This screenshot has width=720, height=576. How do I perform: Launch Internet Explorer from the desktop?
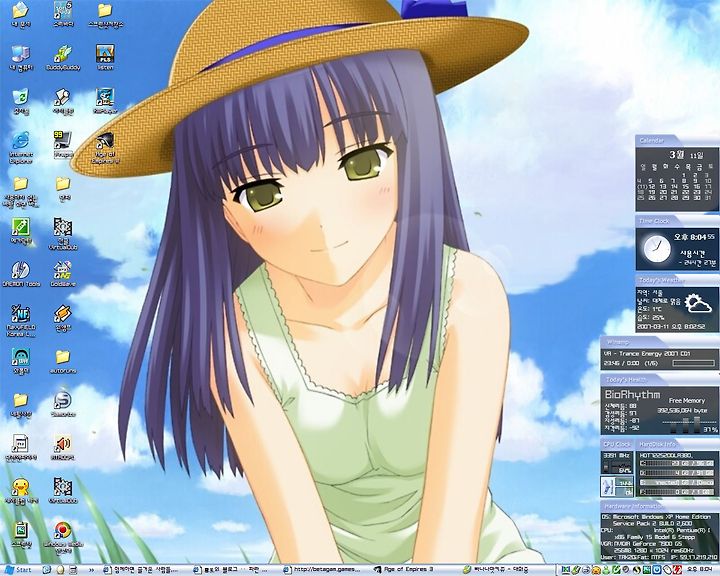pyautogui.click(x=21, y=147)
